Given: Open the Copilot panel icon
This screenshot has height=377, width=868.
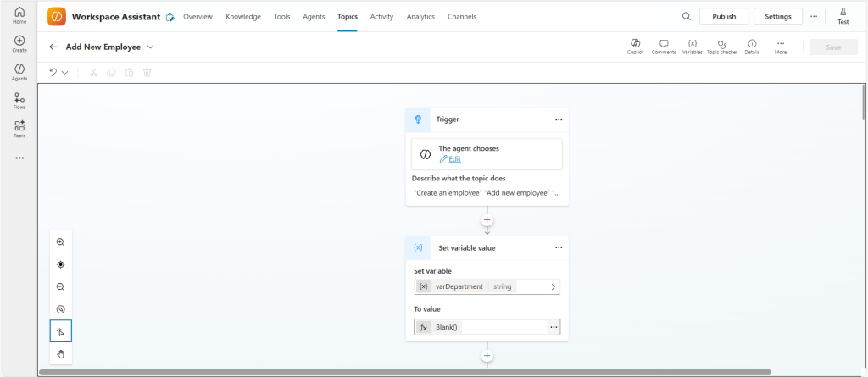Looking at the screenshot, I should tap(635, 44).
